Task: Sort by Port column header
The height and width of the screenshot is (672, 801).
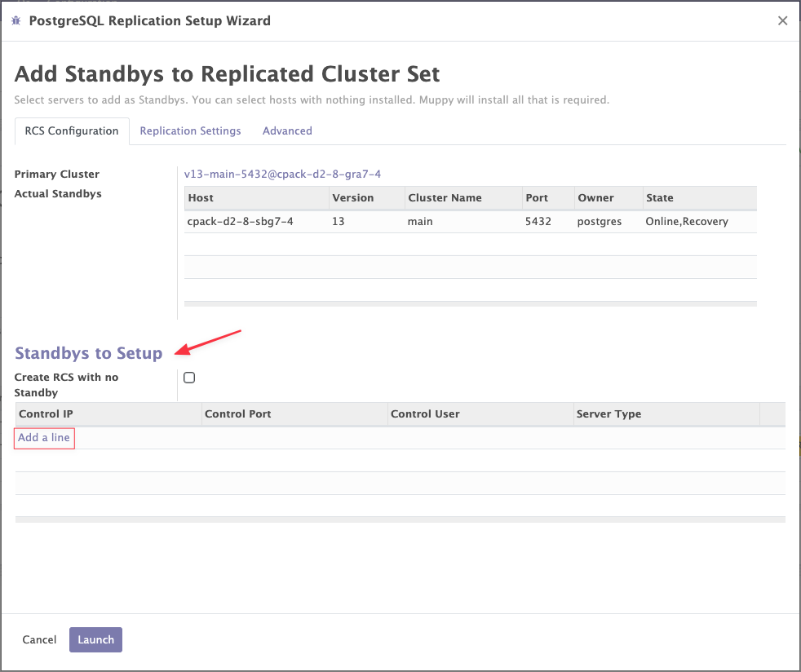Action: click(537, 198)
